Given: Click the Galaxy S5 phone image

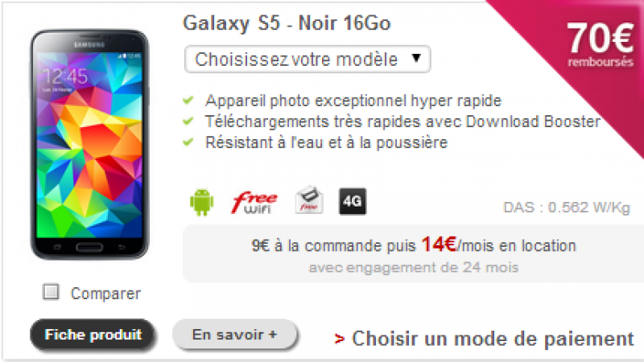Looking at the screenshot, I should pos(90,145).
